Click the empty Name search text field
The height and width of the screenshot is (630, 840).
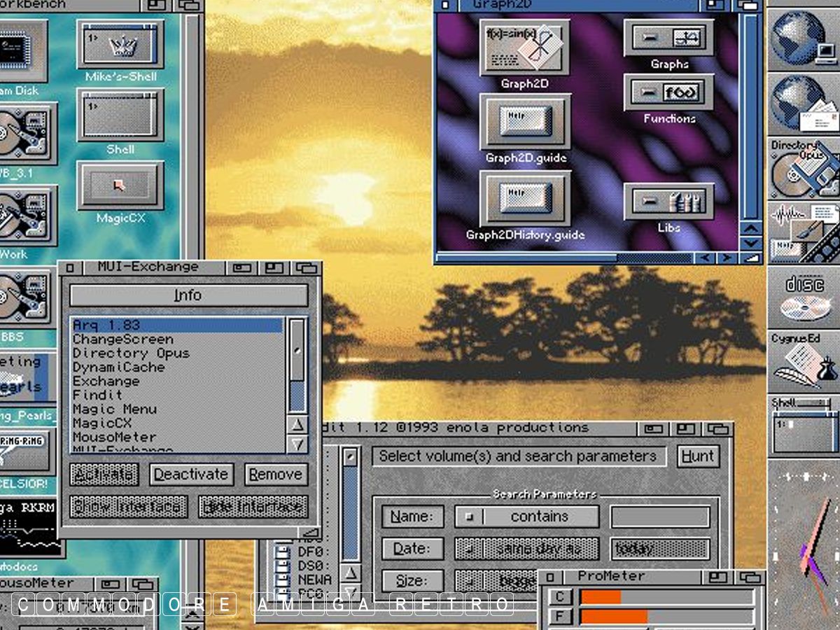pyautogui.click(x=659, y=517)
